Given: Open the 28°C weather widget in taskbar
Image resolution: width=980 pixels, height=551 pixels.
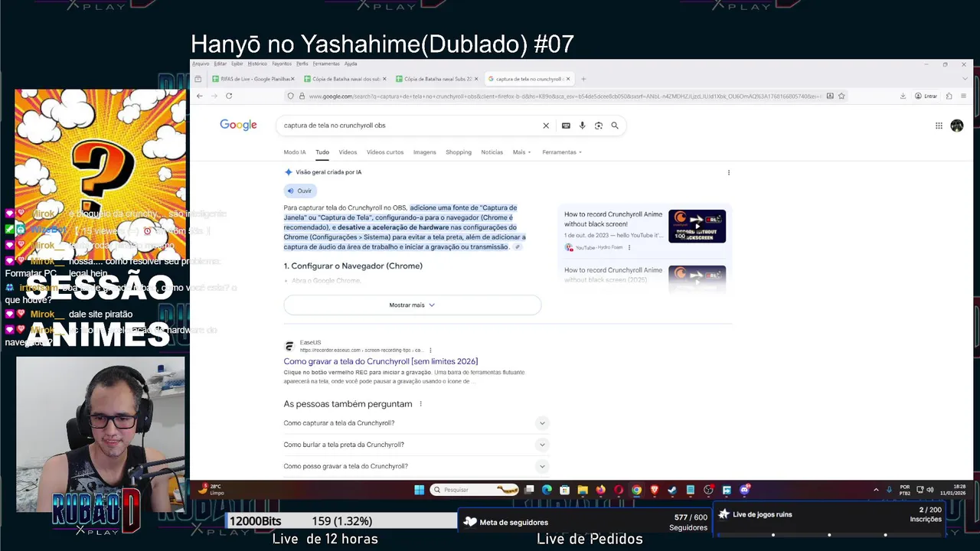Looking at the screenshot, I should tap(211, 490).
